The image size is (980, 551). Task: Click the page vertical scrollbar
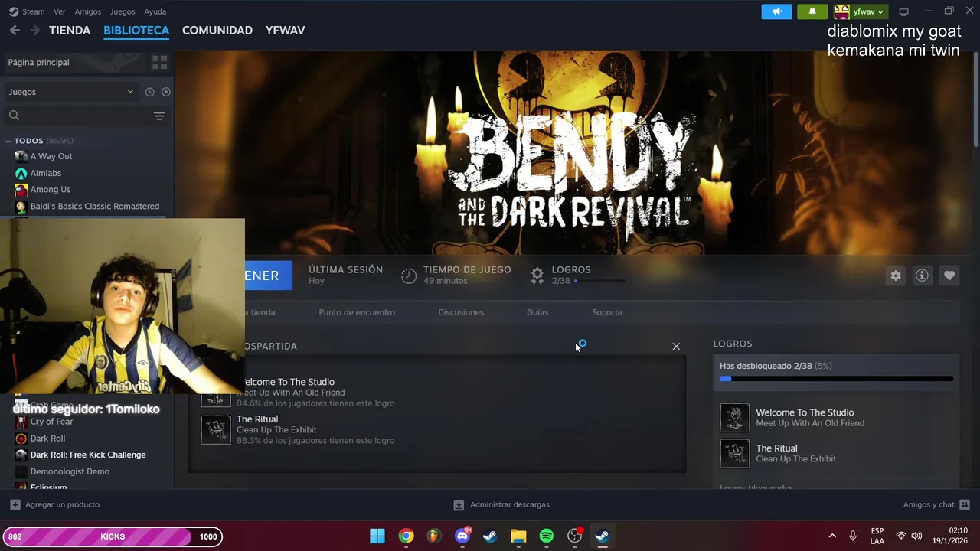click(975, 99)
